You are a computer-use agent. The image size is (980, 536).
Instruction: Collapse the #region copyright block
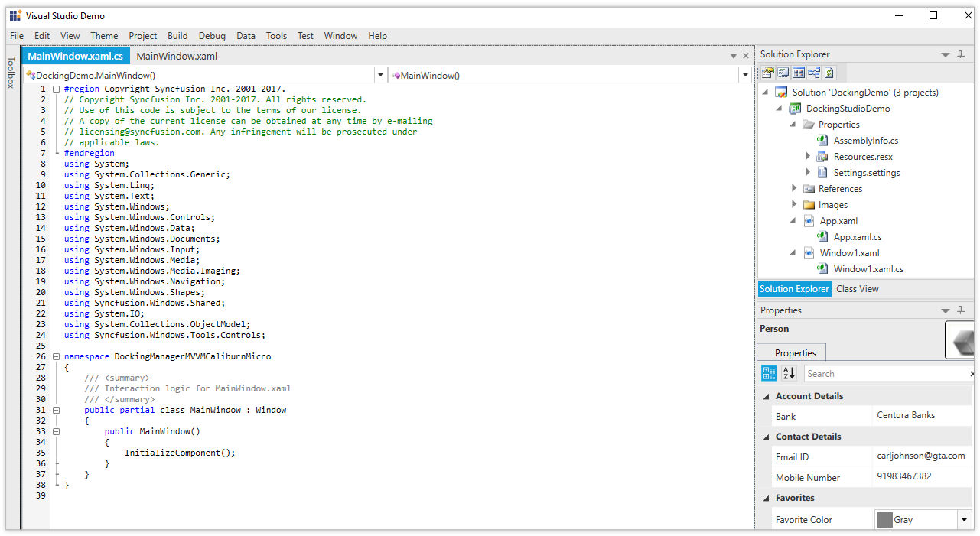point(56,89)
